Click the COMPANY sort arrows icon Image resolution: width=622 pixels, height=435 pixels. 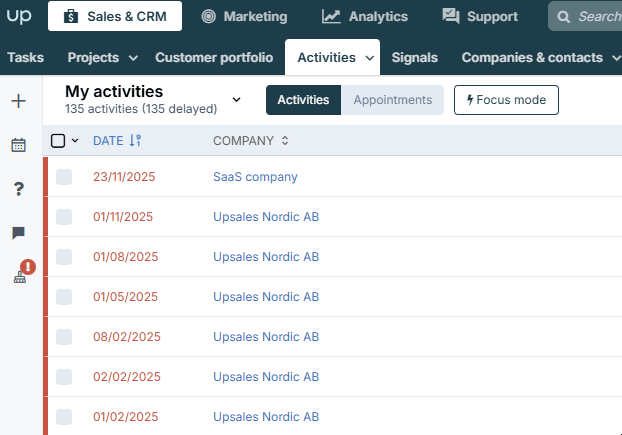[285, 140]
